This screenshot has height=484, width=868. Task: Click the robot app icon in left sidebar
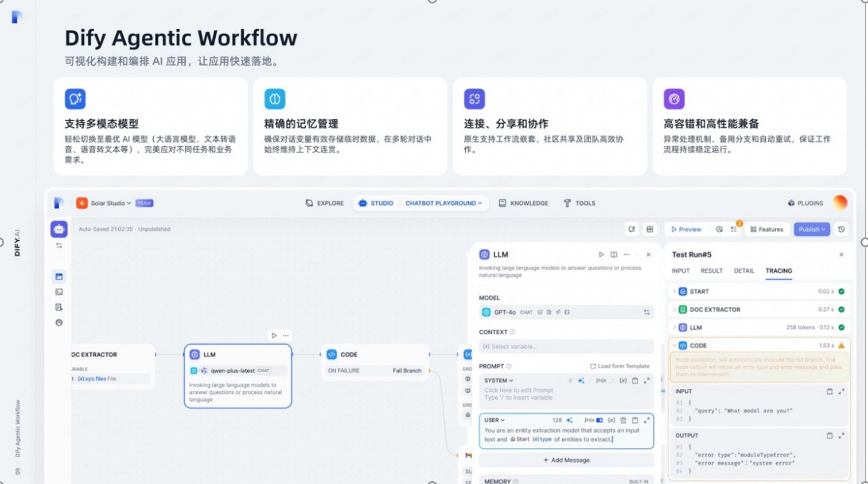[x=59, y=229]
